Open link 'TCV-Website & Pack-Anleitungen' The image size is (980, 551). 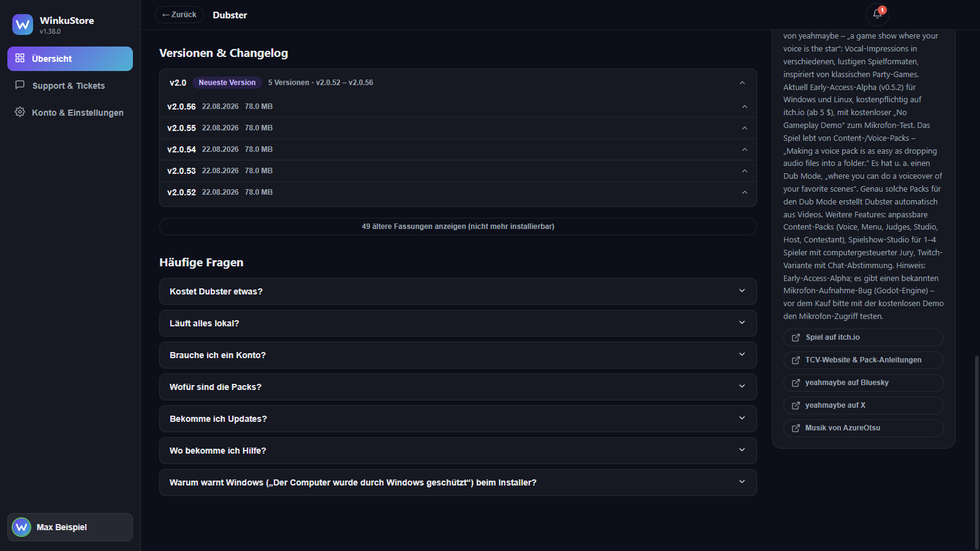point(863,360)
